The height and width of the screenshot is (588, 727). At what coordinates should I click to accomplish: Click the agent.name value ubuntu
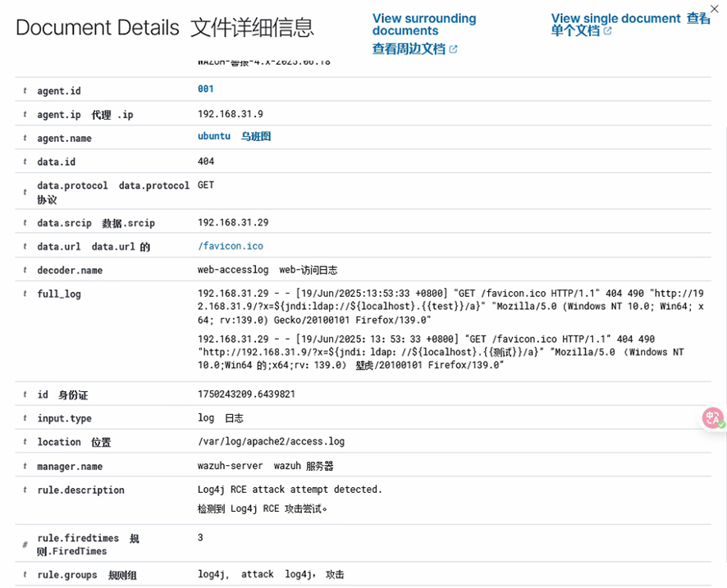(x=213, y=136)
